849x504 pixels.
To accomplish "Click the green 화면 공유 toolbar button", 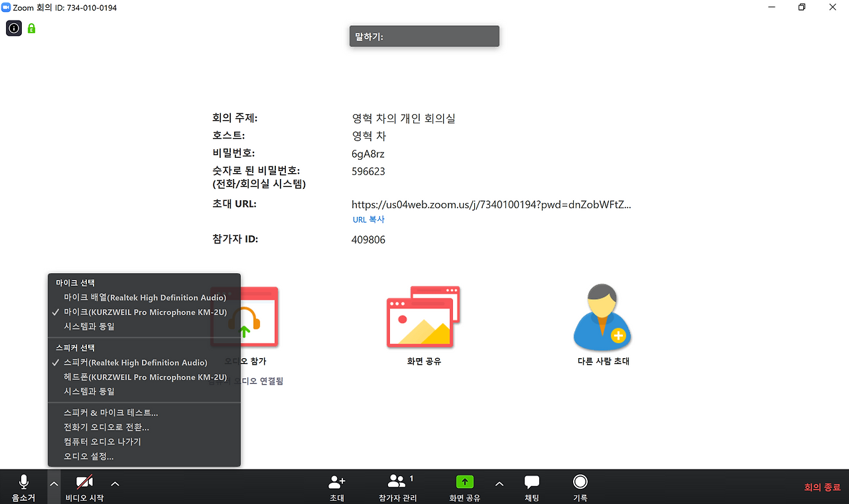I will tap(464, 487).
